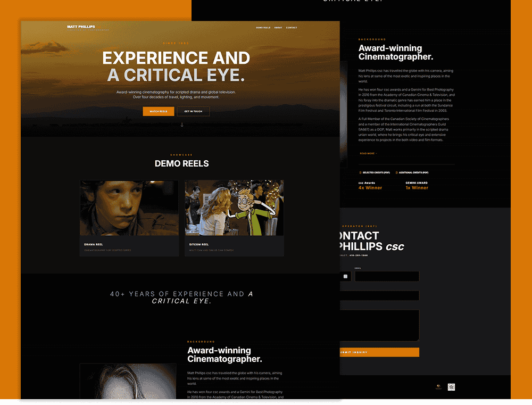The height and width of the screenshot is (405, 532).
Task: Open the Contact nav link
Action: pos(292,28)
